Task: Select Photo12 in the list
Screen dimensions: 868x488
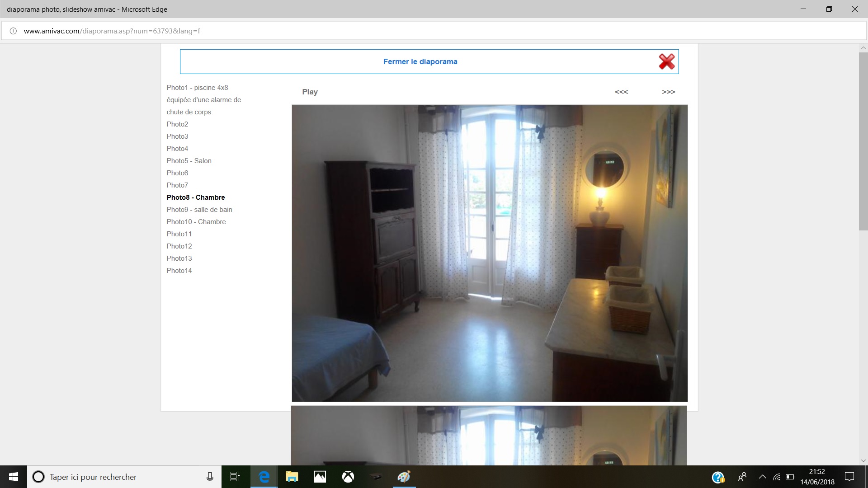Action: click(179, 246)
